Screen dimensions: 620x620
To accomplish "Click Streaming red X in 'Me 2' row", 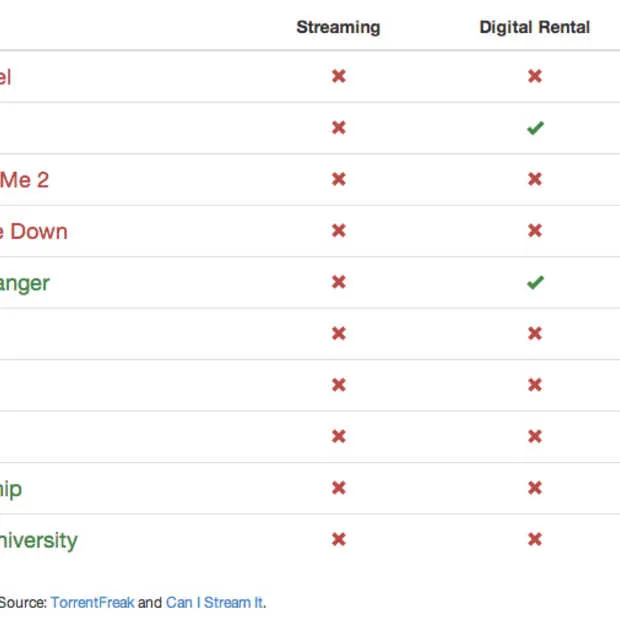I will 339,179.
